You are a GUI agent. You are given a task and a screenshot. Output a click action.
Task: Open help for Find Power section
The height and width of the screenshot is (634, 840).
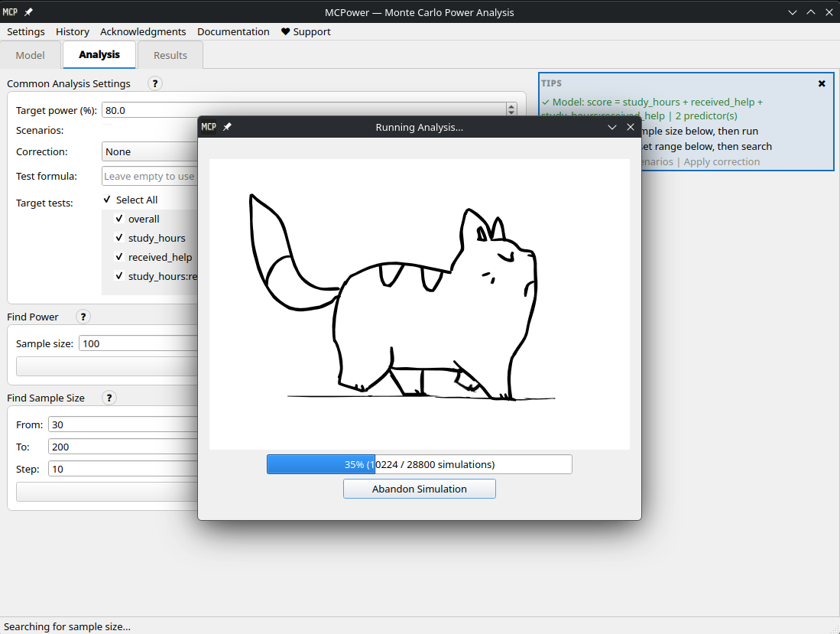83,316
